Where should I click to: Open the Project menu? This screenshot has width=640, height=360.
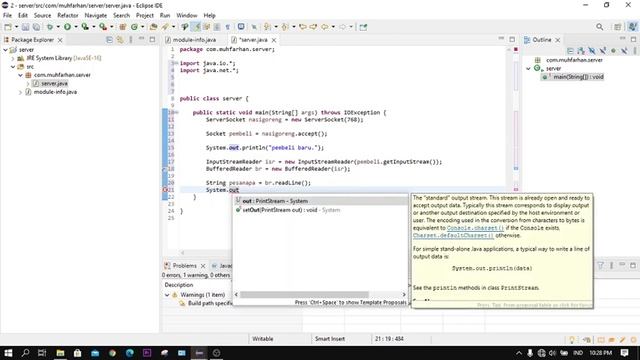[145, 15]
